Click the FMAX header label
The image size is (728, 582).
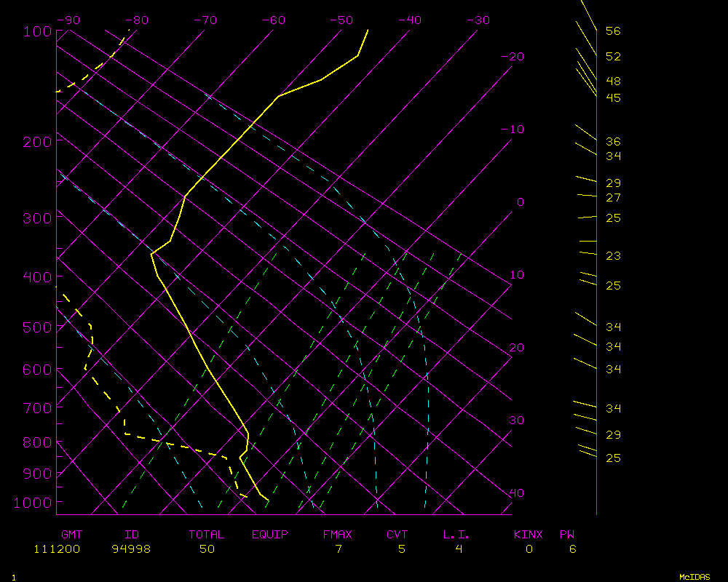(338, 535)
